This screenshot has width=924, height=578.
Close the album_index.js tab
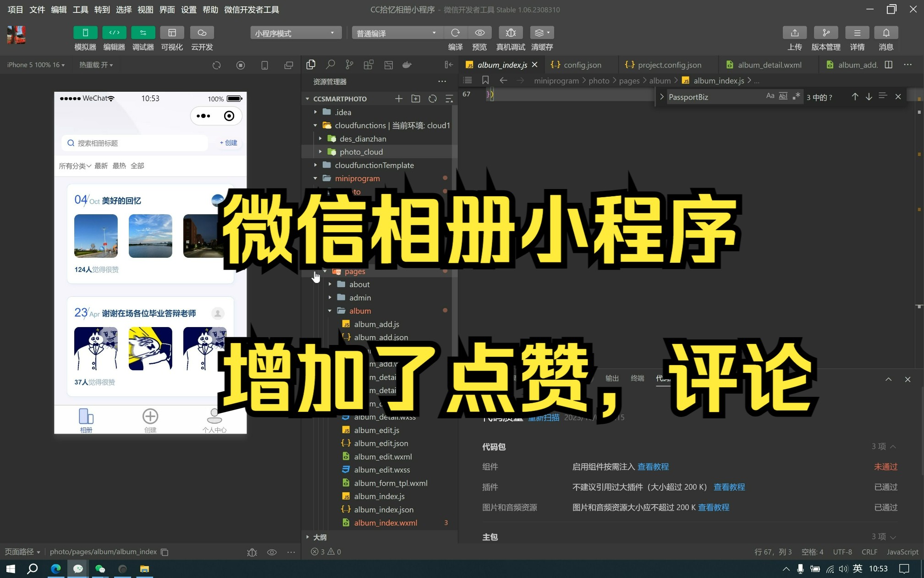tap(534, 65)
